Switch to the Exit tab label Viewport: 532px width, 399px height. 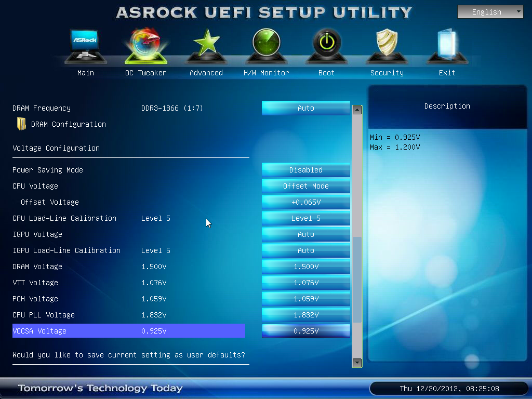pos(447,73)
